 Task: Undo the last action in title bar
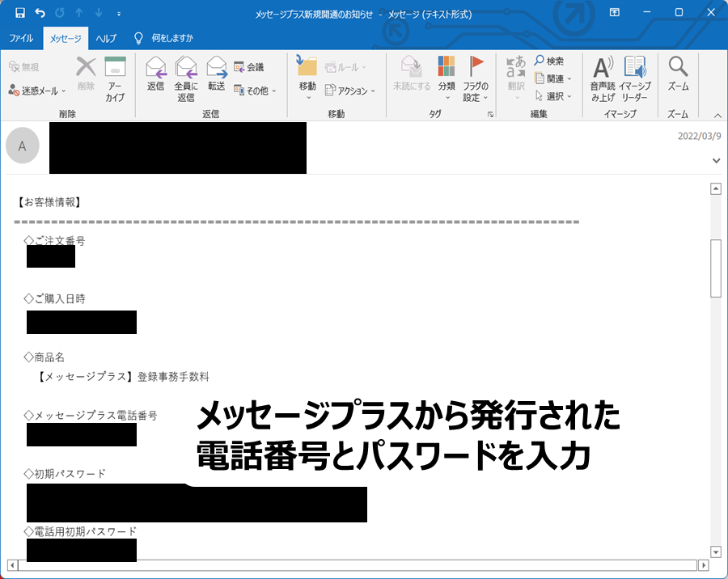(40, 13)
